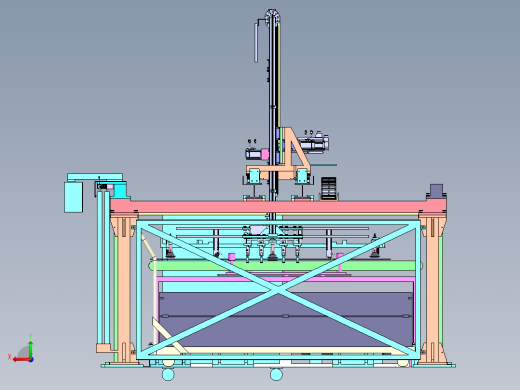Select the gray hanging rod at column top
Viewport: 520px width, 390px height.
pyautogui.click(x=256, y=42)
